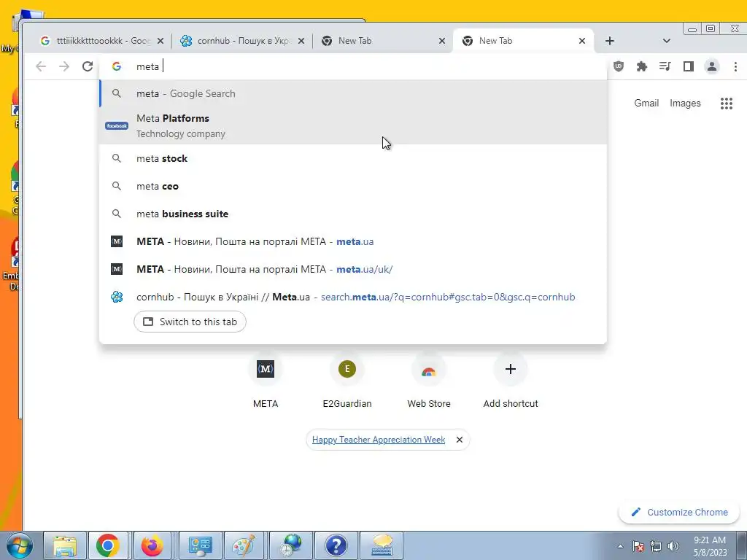Click the Action Center flag tray icon
This screenshot has width=747, height=560.
coord(638,546)
